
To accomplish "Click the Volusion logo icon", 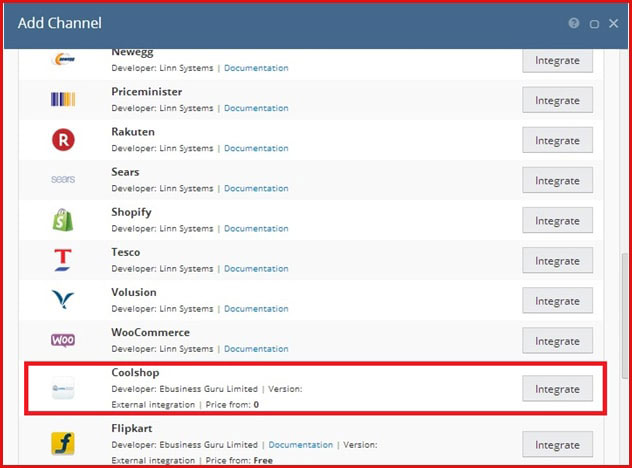I will point(63,300).
